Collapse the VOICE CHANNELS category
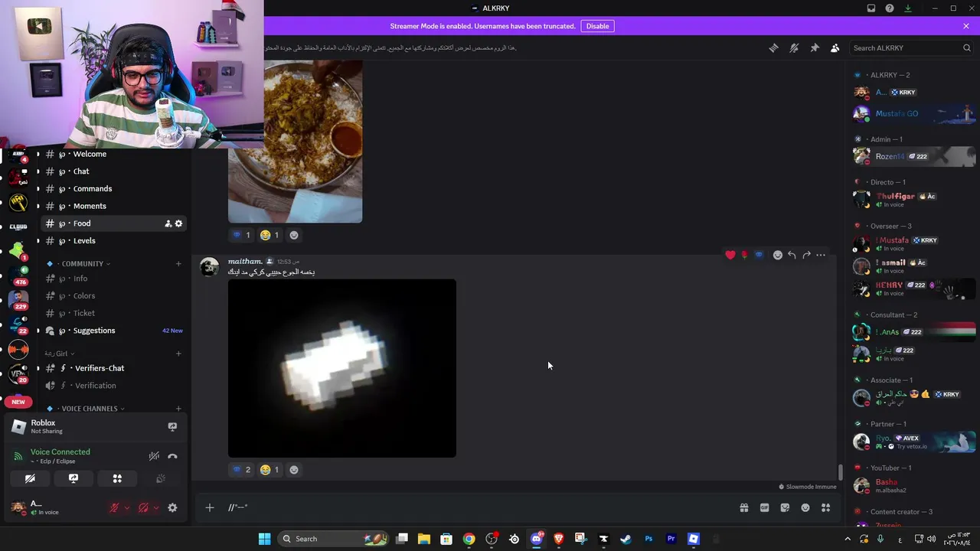 click(x=90, y=409)
